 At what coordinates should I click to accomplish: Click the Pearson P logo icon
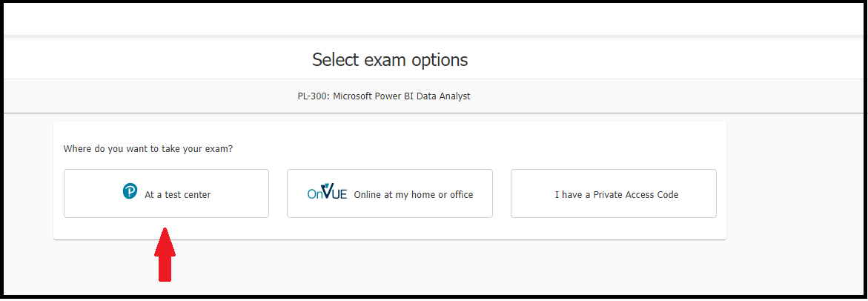[130, 191]
